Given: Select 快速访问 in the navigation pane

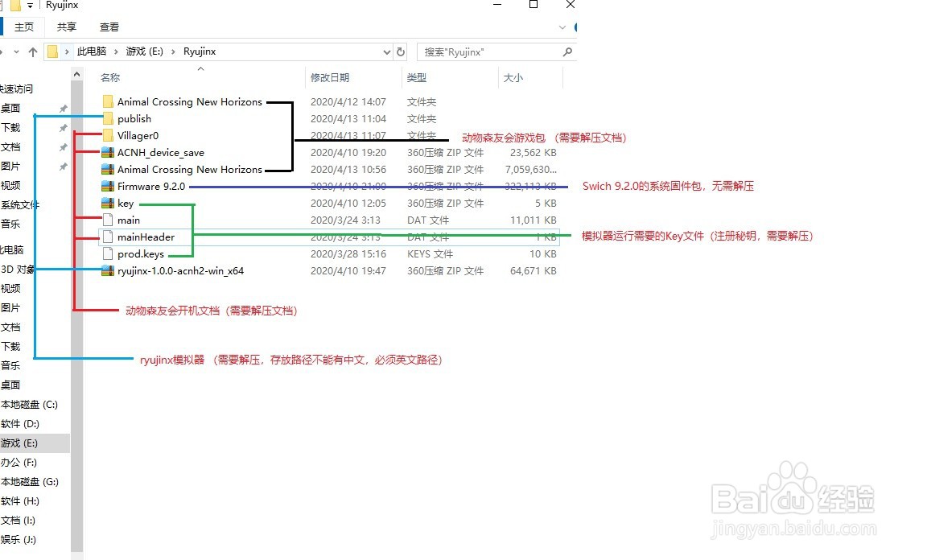Looking at the screenshot, I should [x=17, y=89].
